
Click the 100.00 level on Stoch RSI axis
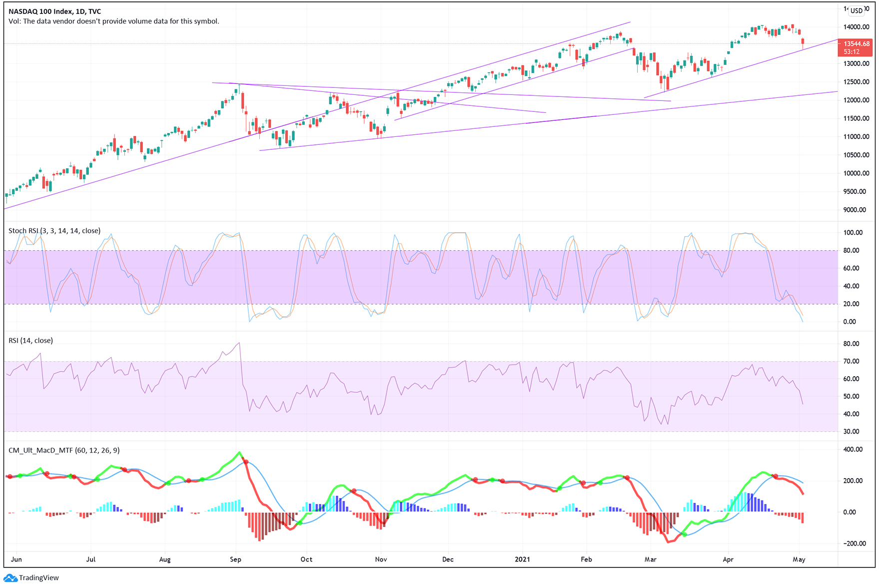tap(853, 233)
